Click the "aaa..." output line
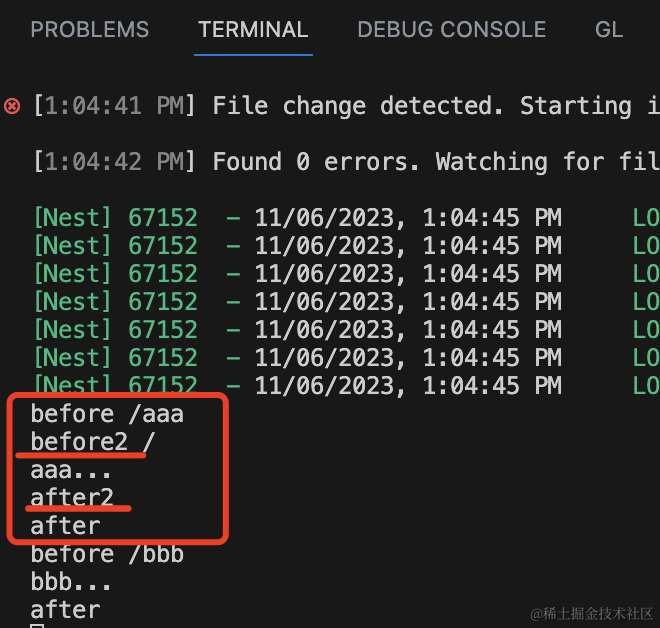Image resolution: width=660 pixels, height=628 pixels. tap(72, 469)
